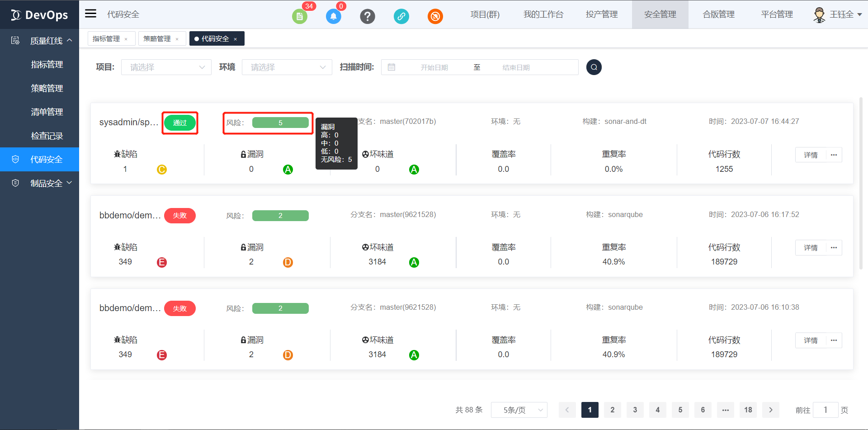This screenshot has height=430, width=868.
Task: Switch to the 策略管理 tab
Action: click(x=157, y=39)
